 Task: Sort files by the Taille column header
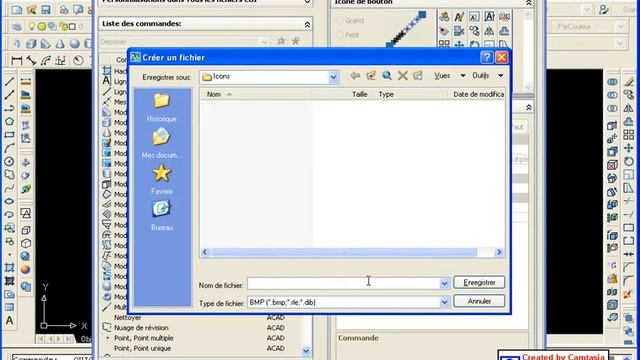click(343, 94)
